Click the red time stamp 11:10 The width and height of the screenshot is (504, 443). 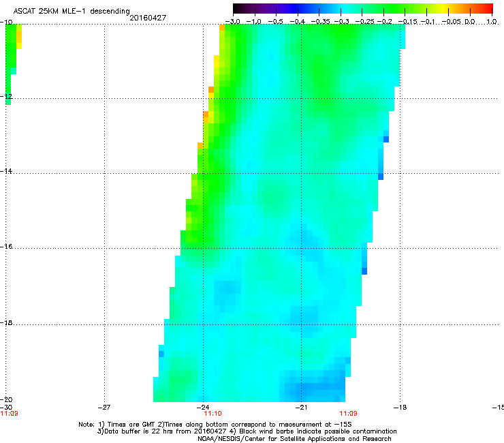pyautogui.click(x=212, y=414)
